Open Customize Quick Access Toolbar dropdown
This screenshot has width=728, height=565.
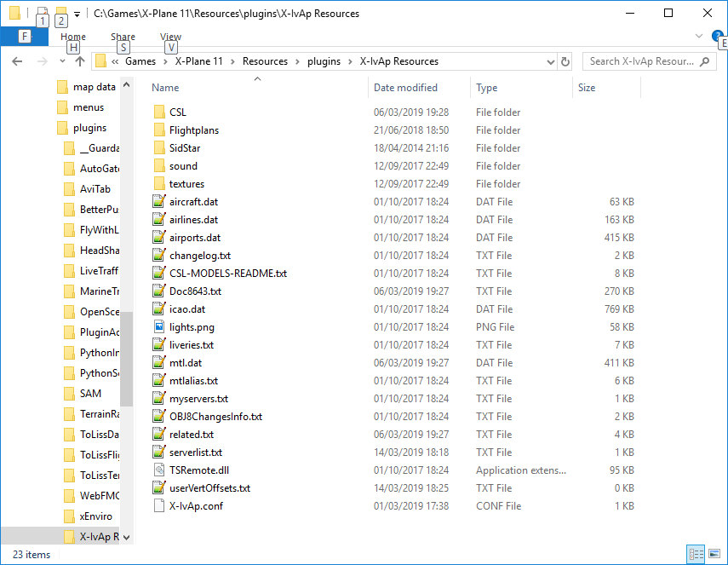77,14
